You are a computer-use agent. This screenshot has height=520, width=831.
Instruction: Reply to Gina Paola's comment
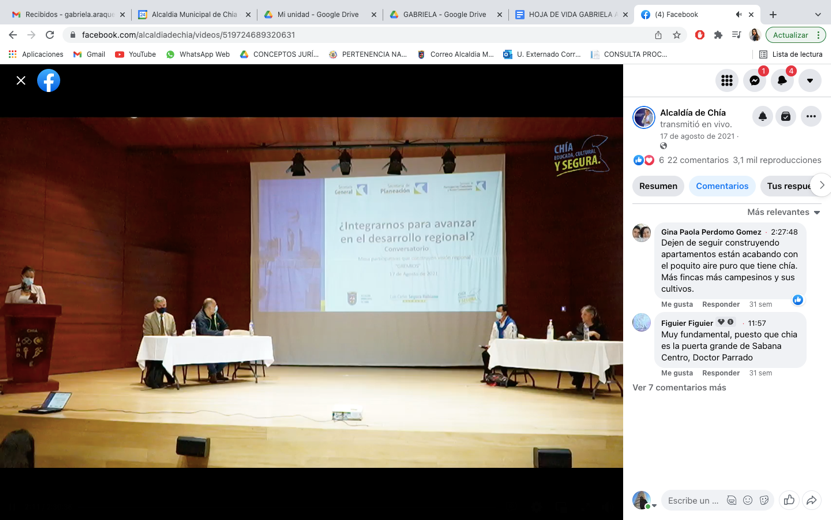pyautogui.click(x=721, y=304)
